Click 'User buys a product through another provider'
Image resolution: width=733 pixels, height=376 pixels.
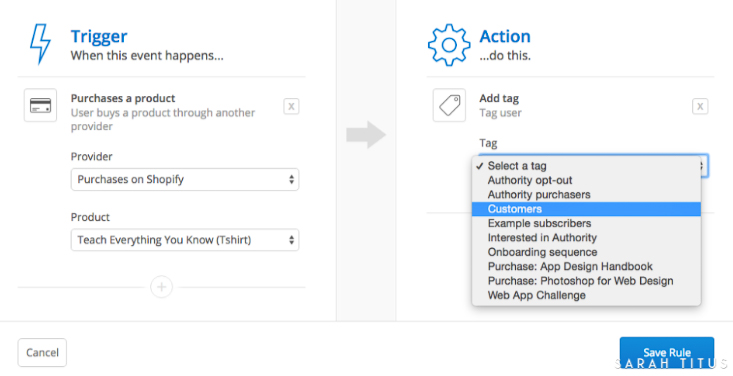tap(163, 120)
